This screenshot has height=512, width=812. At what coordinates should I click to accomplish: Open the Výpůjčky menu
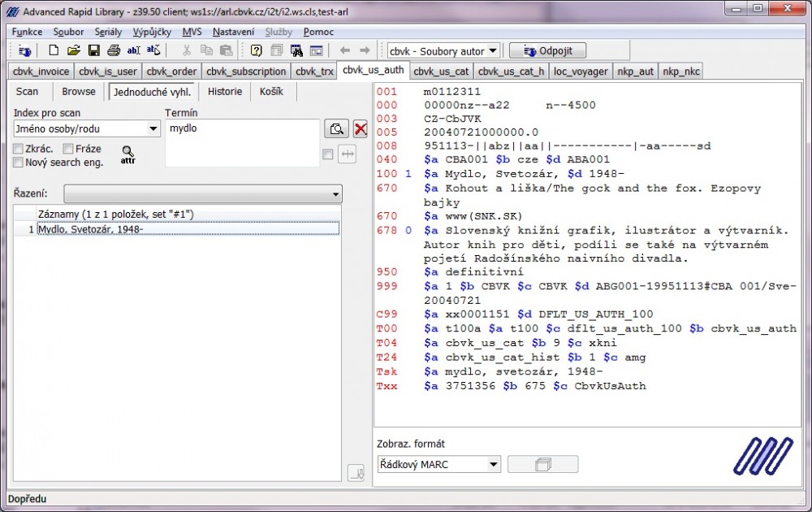tap(151, 32)
